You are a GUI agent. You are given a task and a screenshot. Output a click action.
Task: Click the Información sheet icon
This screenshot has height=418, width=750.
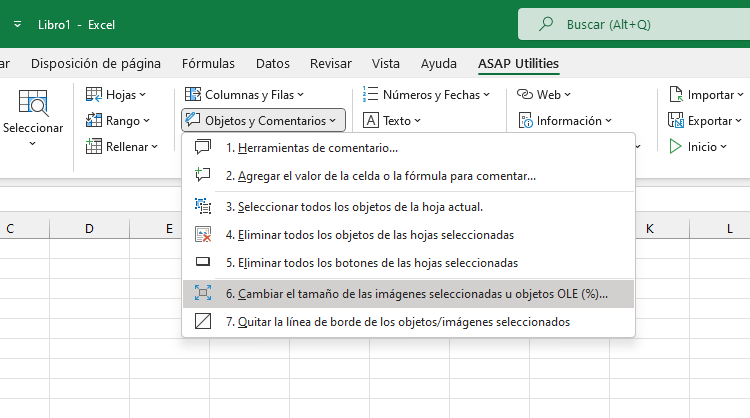(525, 121)
